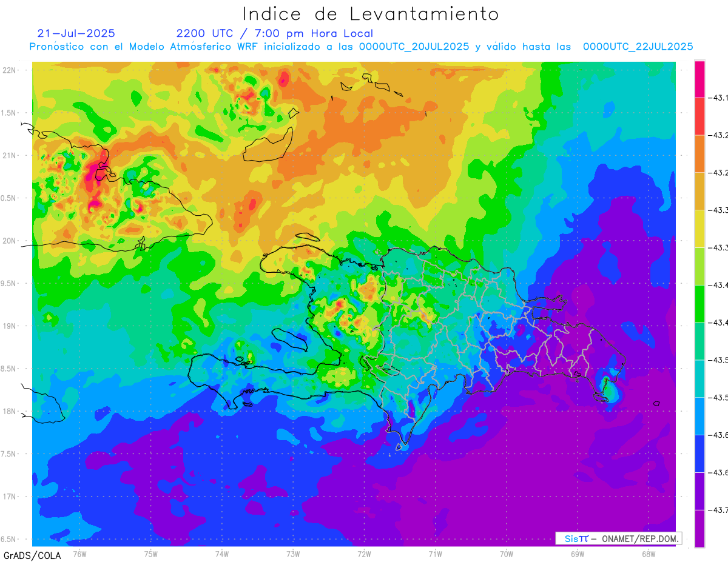Click the "74W" longitude label
The height and width of the screenshot is (562, 728).
[222, 554]
